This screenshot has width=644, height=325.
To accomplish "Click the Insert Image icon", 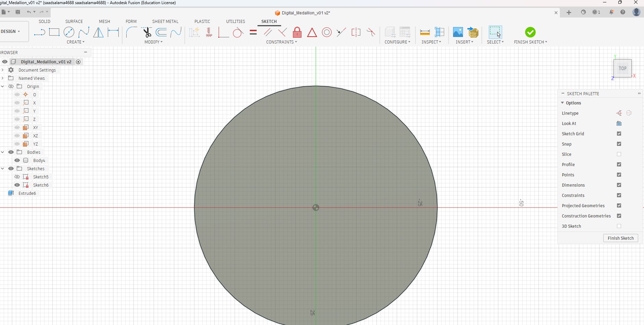I will (458, 32).
